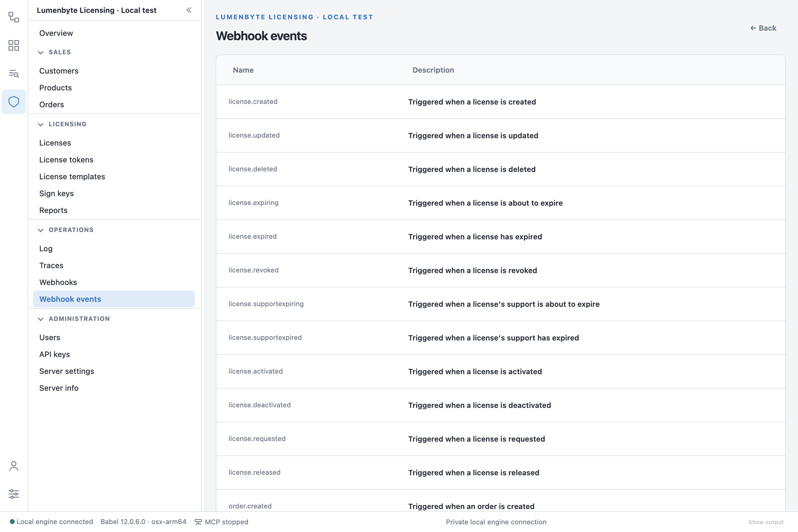798x532 pixels.
Task: Open the connections diagram icon in the rail
Action: (x=13, y=17)
